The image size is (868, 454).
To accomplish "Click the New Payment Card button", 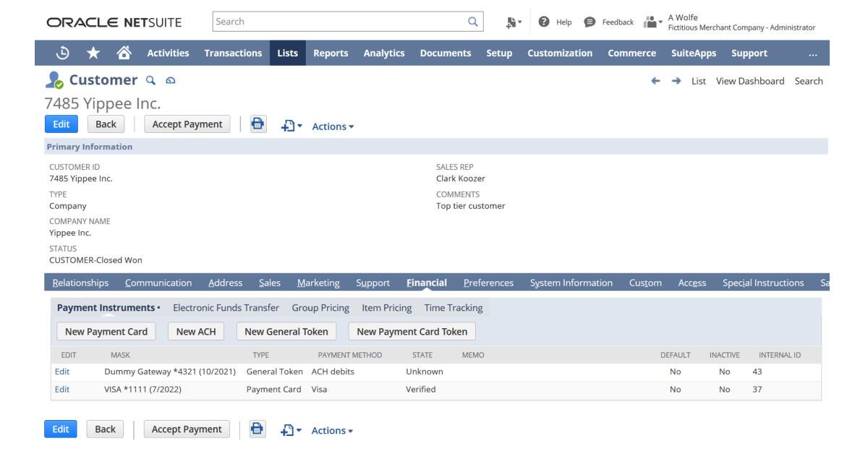I will pyautogui.click(x=106, y=331).
